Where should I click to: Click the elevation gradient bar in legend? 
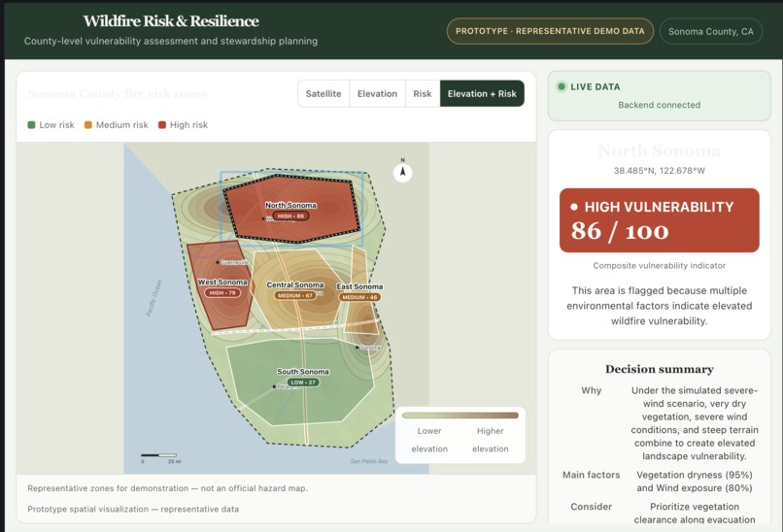460,416
